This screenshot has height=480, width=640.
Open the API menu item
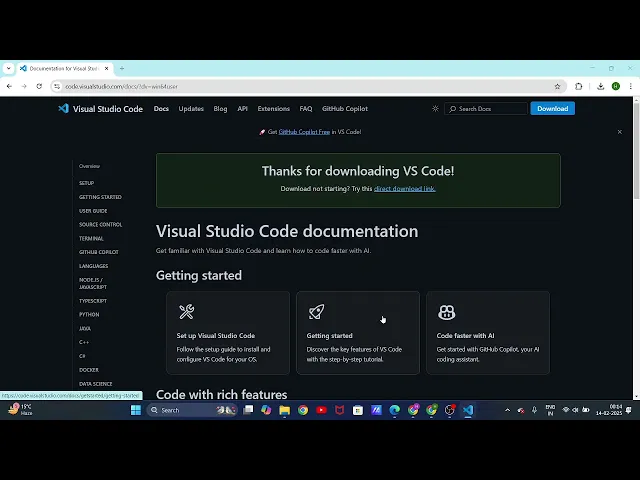tap(242, 109)
